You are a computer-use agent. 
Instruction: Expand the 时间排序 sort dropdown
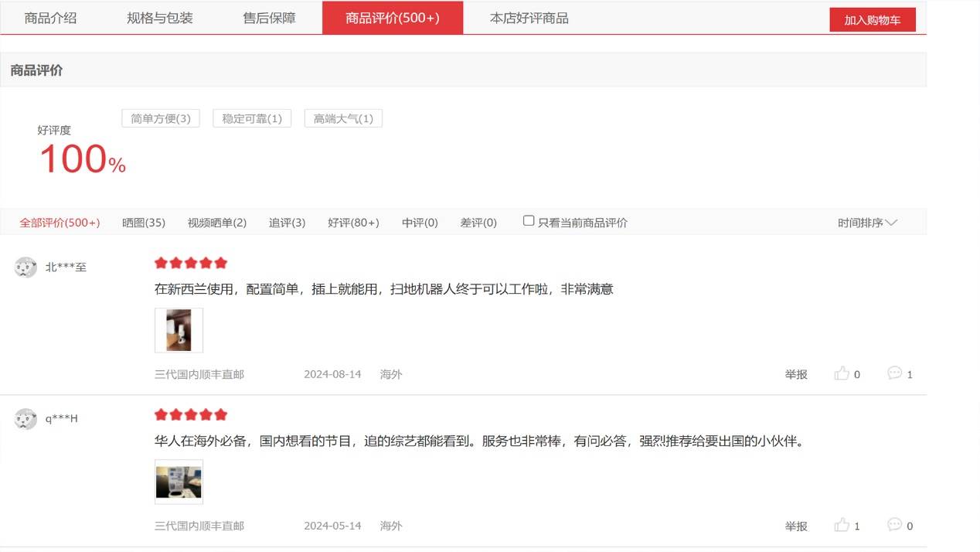tap(866, 223)
